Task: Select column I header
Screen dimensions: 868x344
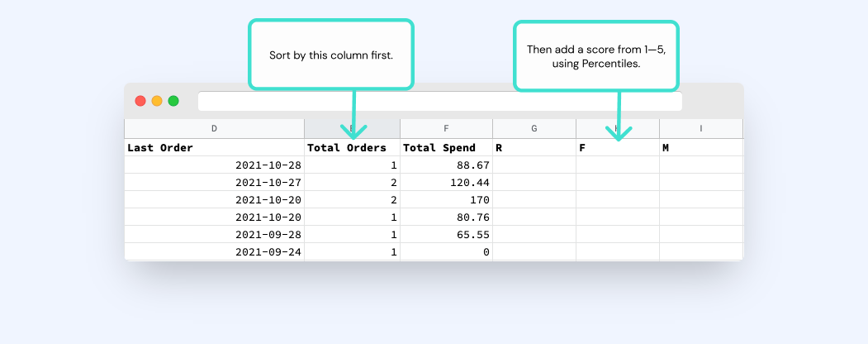Action: (x=701, y=128)
